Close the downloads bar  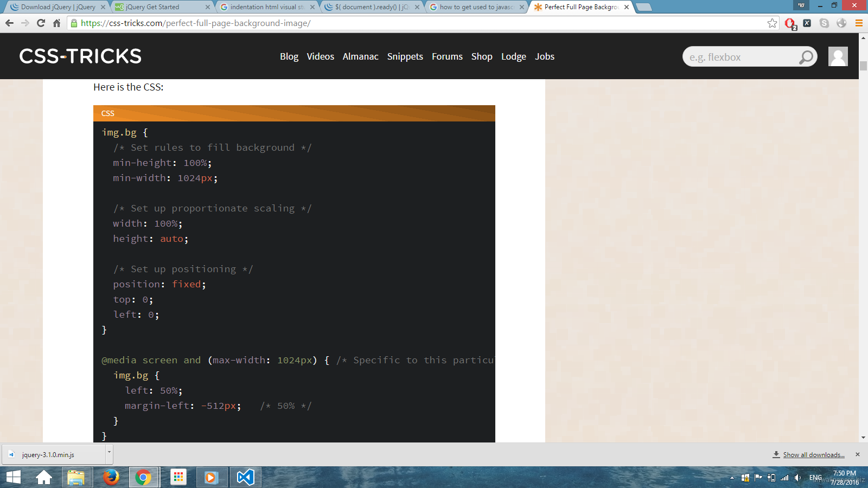tap(857, 454)
